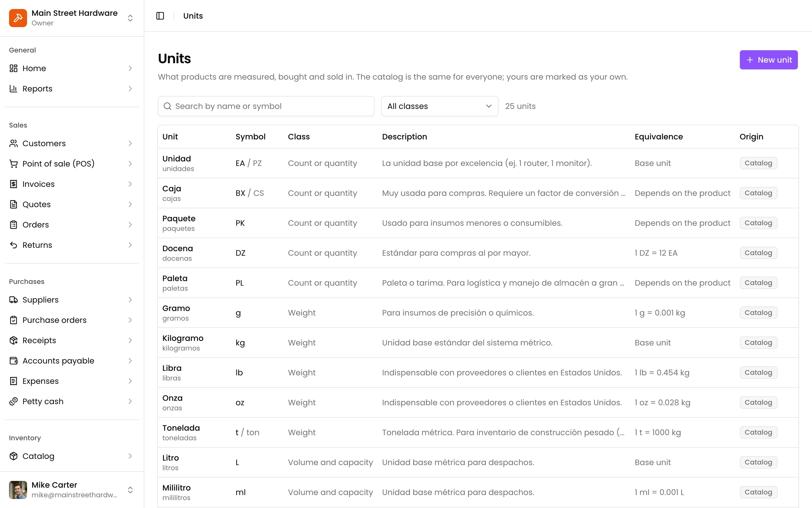The width and height of the screenshot is (812, 508).
Task: Expand the Reports chevron
Action: (x=130, y=89)
